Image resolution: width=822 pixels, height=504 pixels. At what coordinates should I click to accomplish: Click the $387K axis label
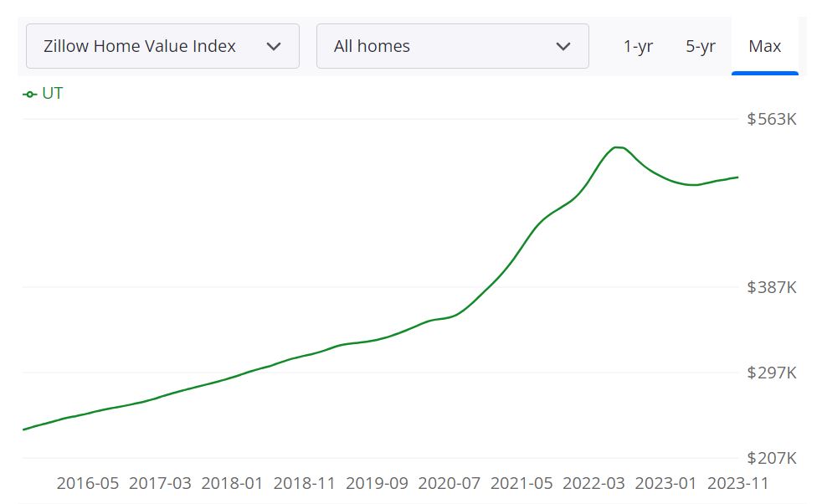(x=772, y=287)
